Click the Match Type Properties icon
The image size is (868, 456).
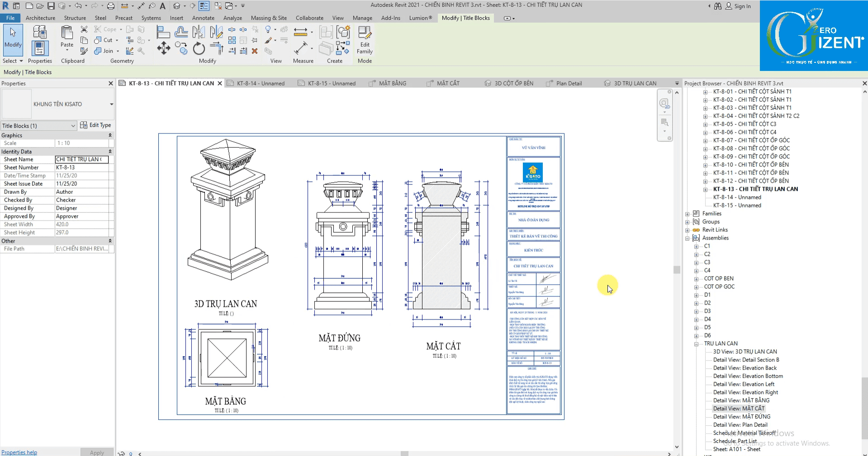(84, 51)
